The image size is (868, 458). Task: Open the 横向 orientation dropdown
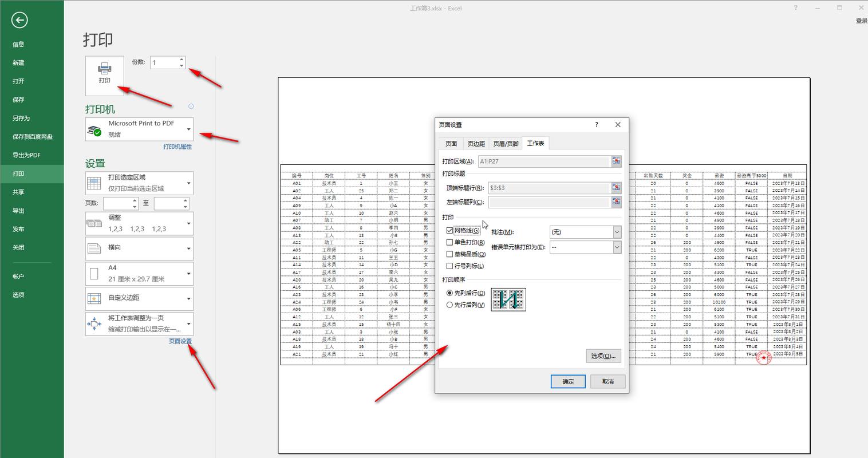click(x=139, y=248)
